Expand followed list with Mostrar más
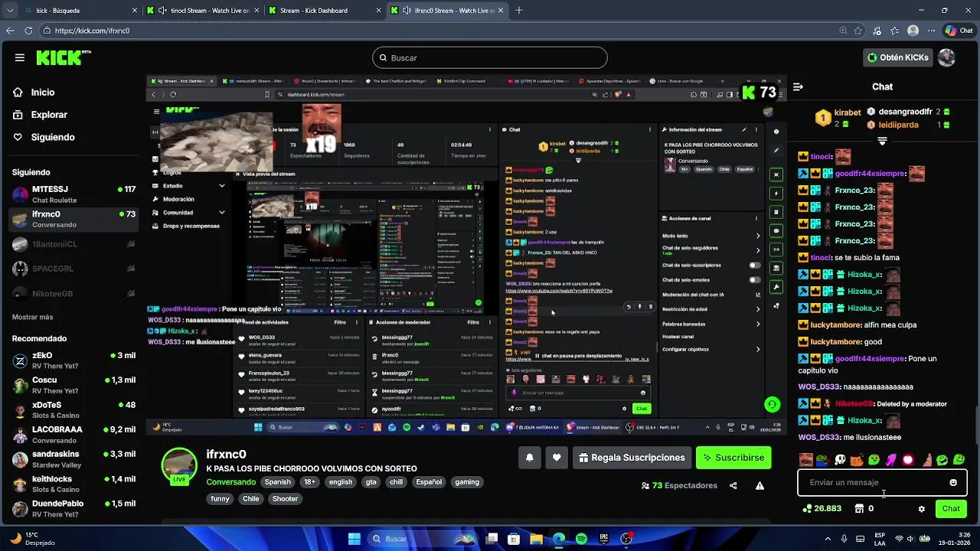Viewport: 980px width, 551px height. pyautogui.click(x=33, y=317)
